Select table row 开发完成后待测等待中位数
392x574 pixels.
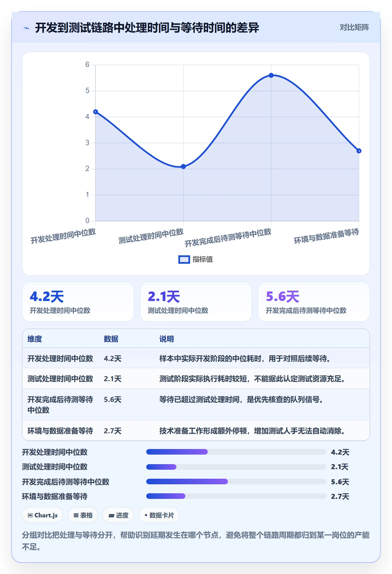pyautogui.click(x=196, y=404)
